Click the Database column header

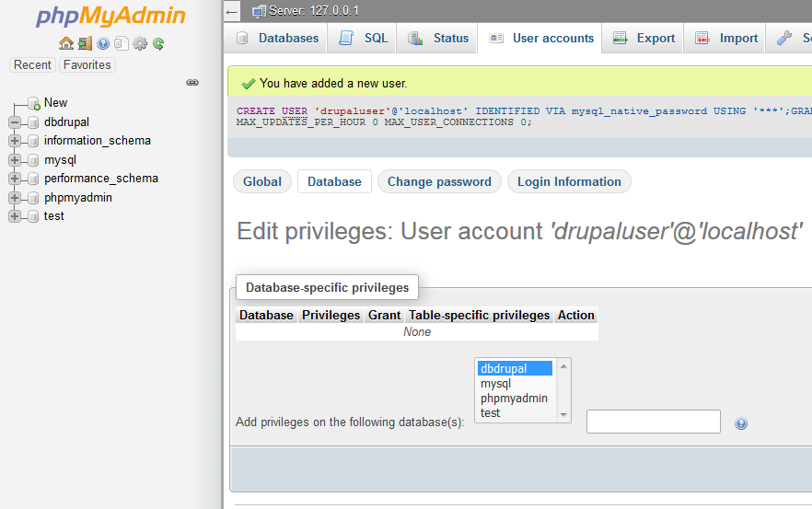266,316
